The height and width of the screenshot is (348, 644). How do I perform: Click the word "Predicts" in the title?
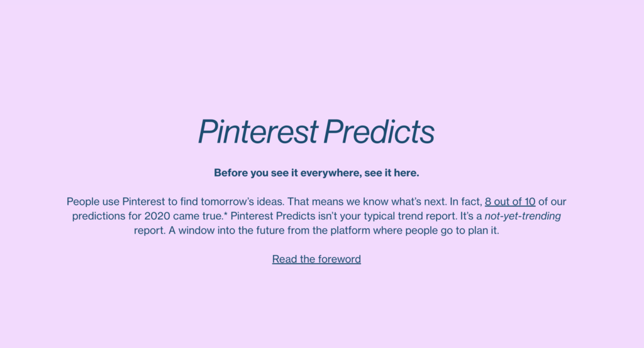pos(379,131)
